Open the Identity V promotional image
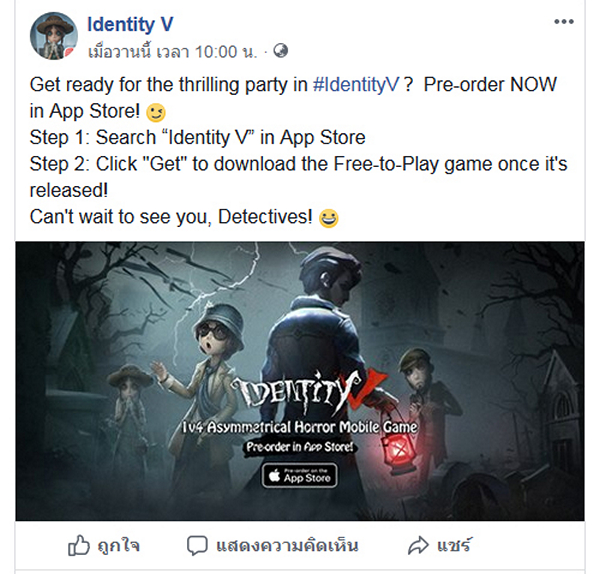The height and width of the screenshot is (574, 600). pos(300,381)
